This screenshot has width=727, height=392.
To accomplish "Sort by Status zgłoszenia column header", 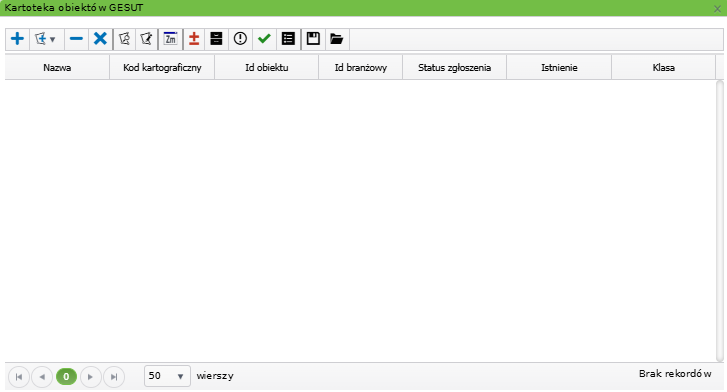I will coord(454,68).
